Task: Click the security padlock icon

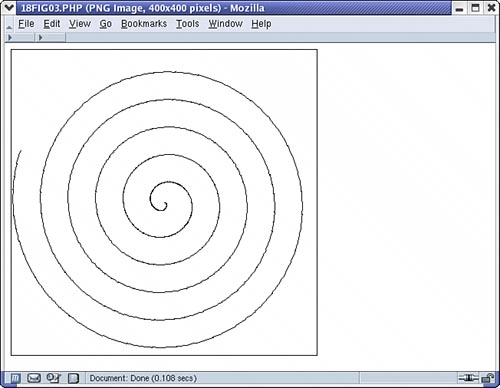Action: coord(488,378)
